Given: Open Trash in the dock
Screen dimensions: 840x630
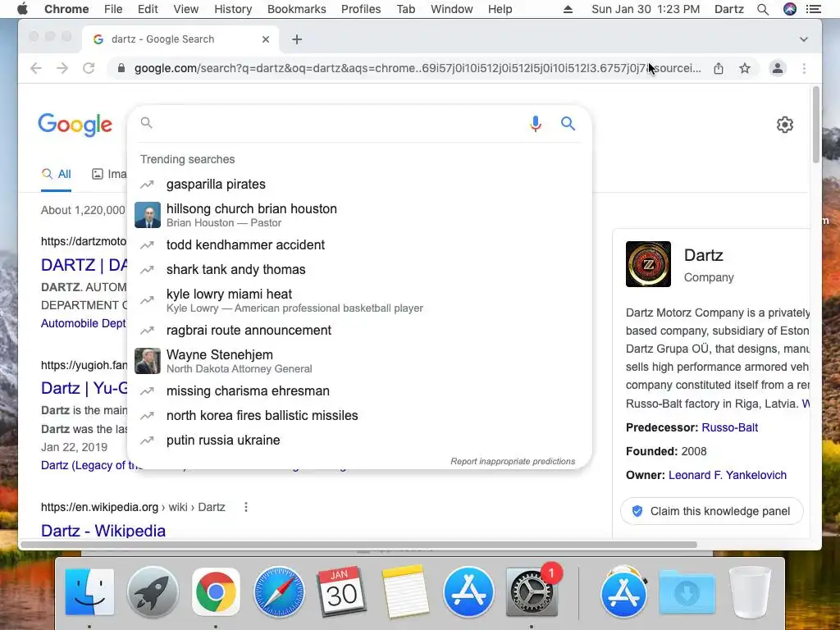Looking at the screenshot, I should (750, 592).
